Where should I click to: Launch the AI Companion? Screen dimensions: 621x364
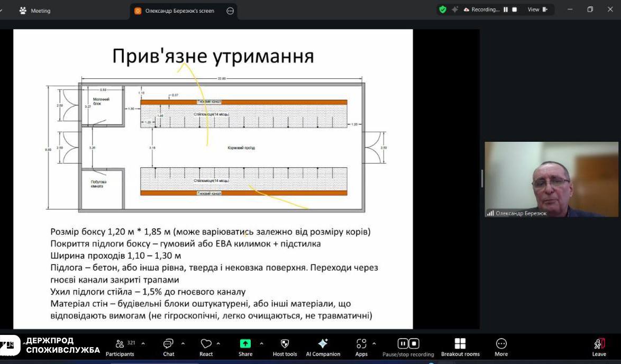tap(323, 347)
